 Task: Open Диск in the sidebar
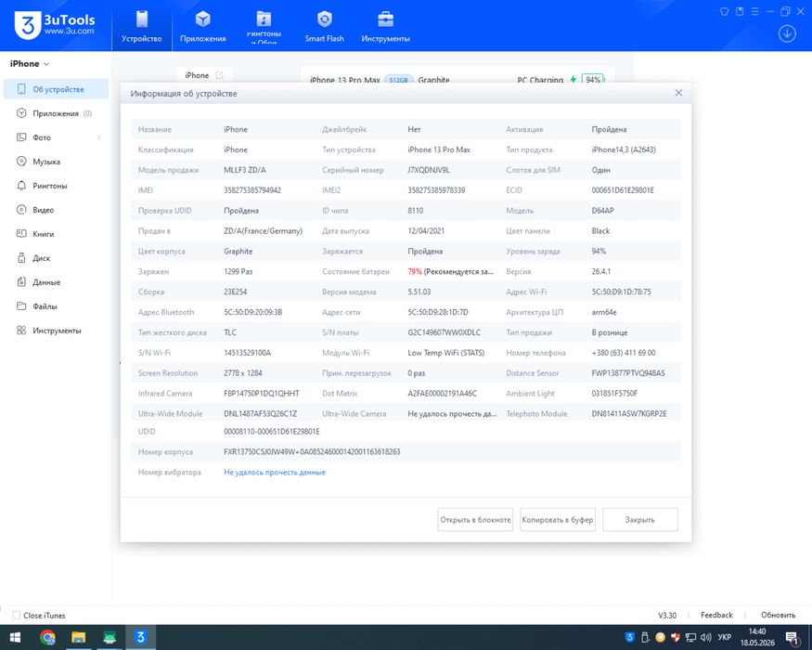(x=56, y=258)
